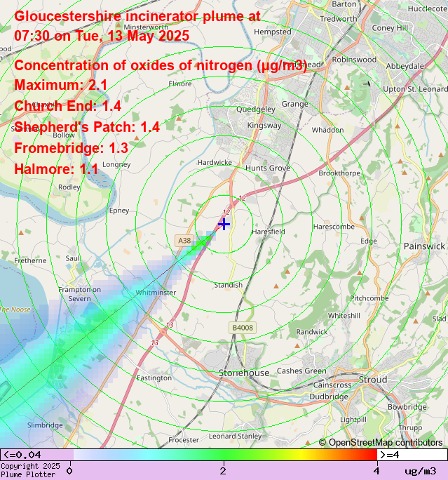The image size is (448, 480).
Task: Click the 'Coney Hill' place label
Action: click(x=390, y=28)
